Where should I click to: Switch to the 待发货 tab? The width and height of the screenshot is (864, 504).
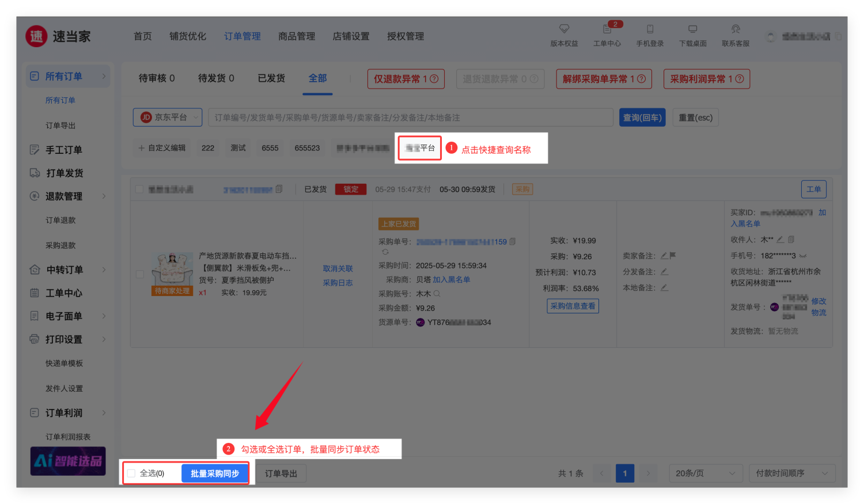click(x=216, y=78)
